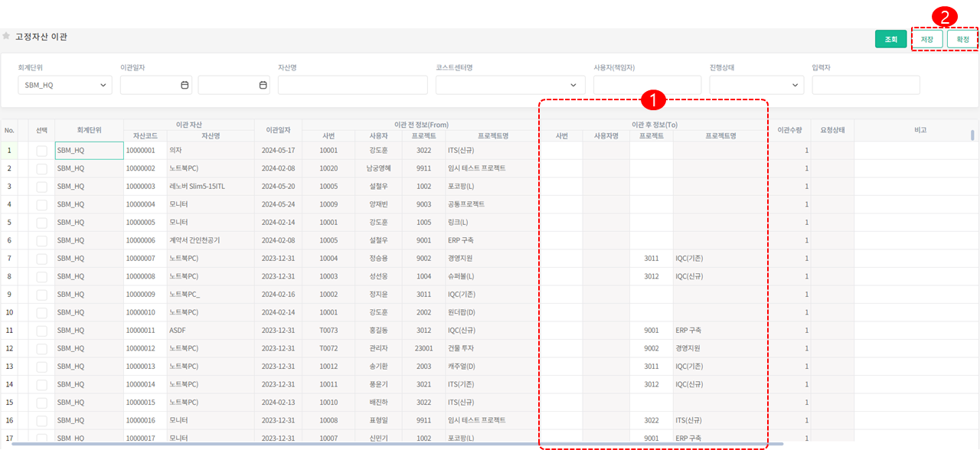Focus the 사용자(책임자) filter field

click(646, 85)
